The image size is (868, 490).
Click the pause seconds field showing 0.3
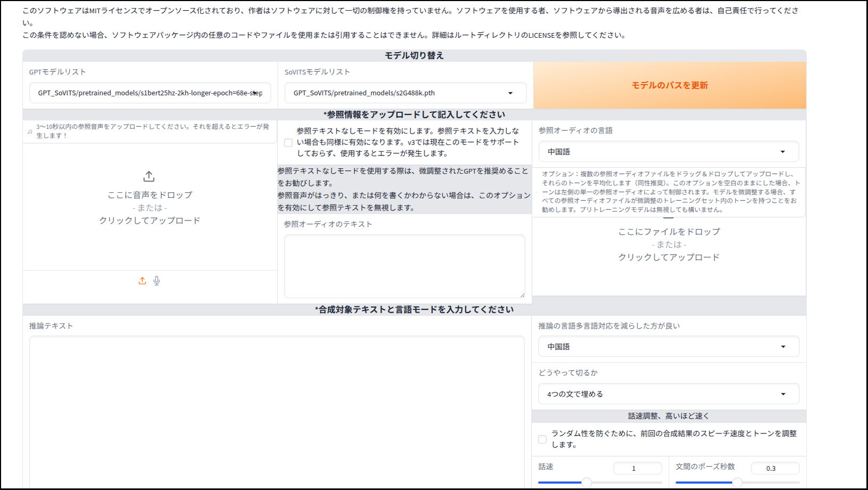coord(774,469)
